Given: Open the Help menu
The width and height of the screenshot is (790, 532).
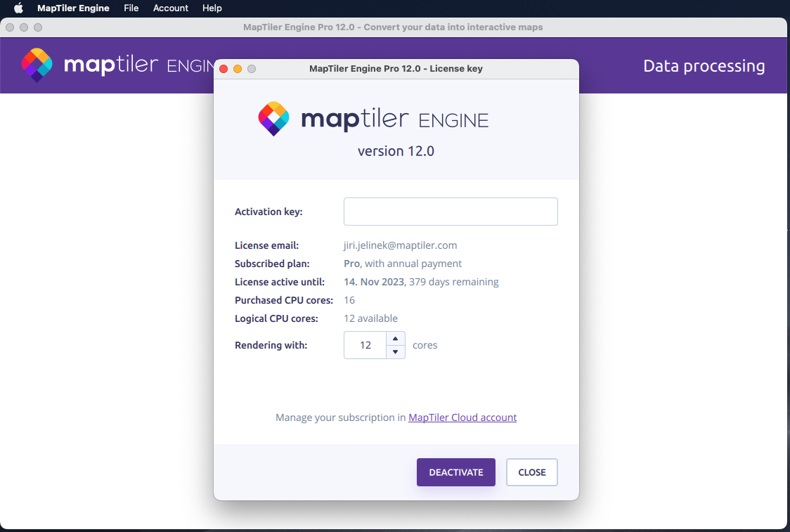Looking at the screenshot, I should [x=212, y=8].
